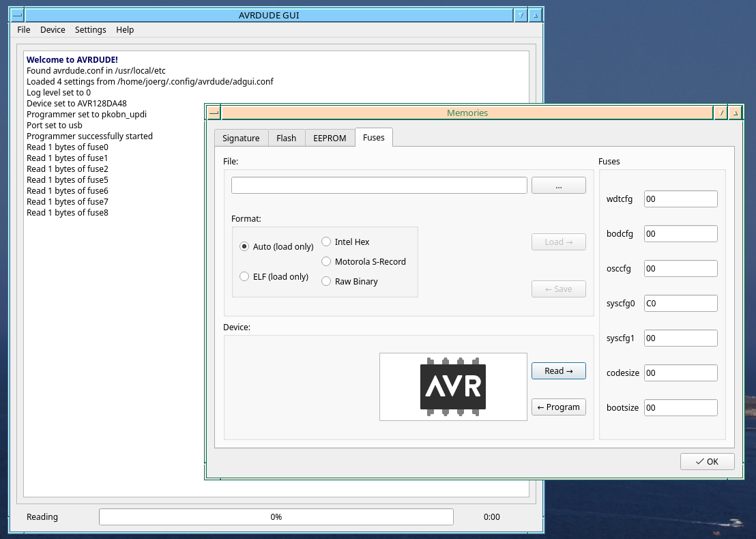Maximize the AVRDUDE GUI window
The width and height of the screenshot is (756, 539).
[535, 16]
